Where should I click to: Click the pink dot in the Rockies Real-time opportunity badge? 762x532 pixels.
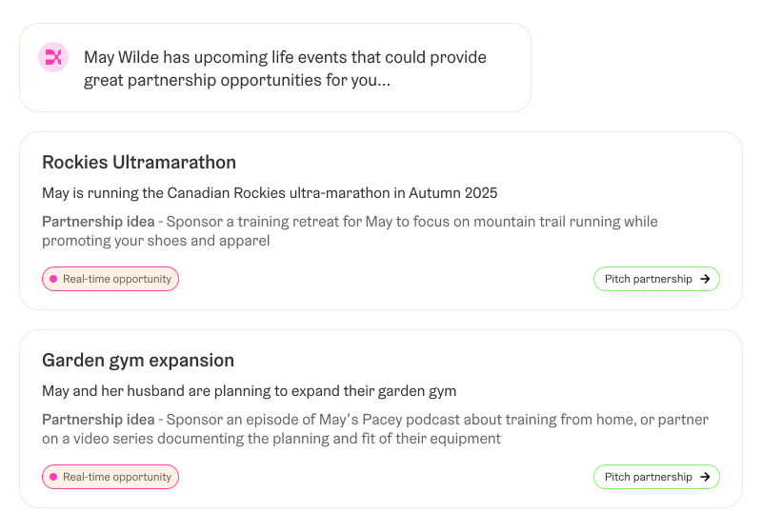(x=53, y=279)
